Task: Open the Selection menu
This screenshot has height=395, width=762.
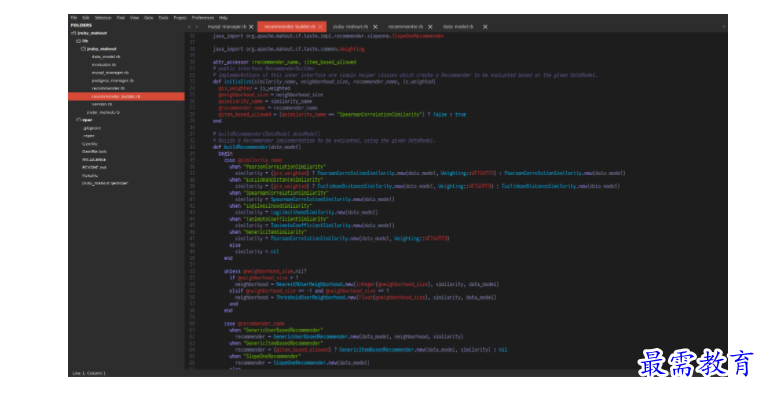Action: click(103, 17)
